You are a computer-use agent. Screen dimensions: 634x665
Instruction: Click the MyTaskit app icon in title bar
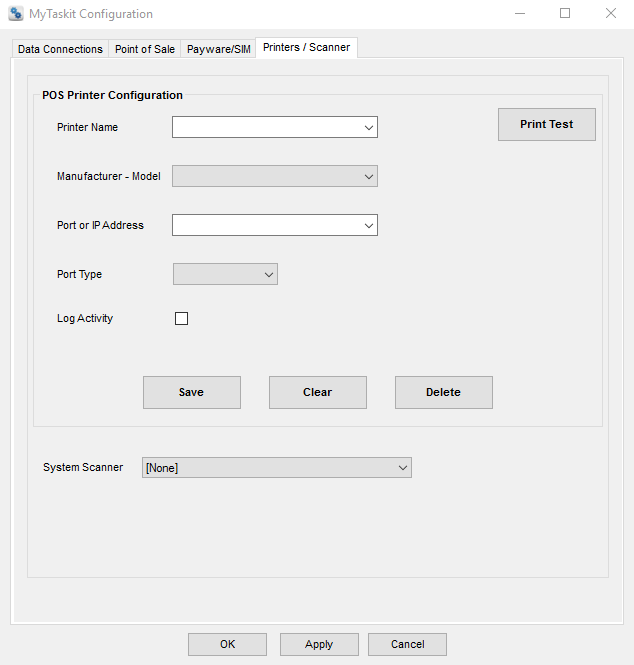(15, 14)
